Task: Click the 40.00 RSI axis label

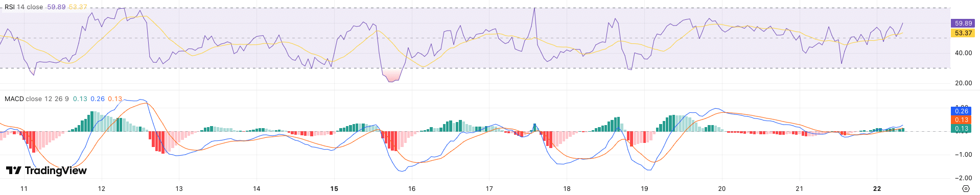Action: point(964,53)
